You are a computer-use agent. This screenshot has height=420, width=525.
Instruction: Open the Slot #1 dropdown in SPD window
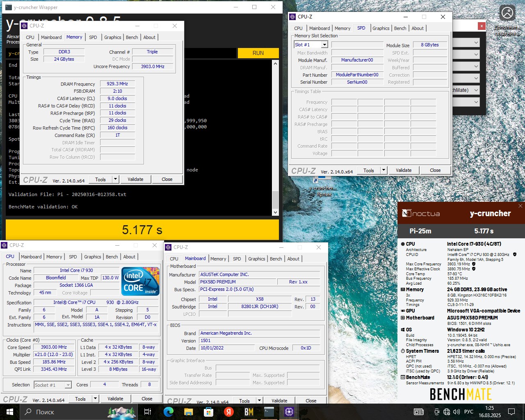pyautogui.click(x=324, y=45)
